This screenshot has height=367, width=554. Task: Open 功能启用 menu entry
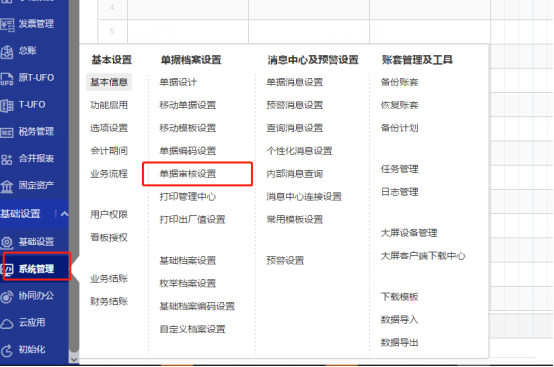(109, 105)
